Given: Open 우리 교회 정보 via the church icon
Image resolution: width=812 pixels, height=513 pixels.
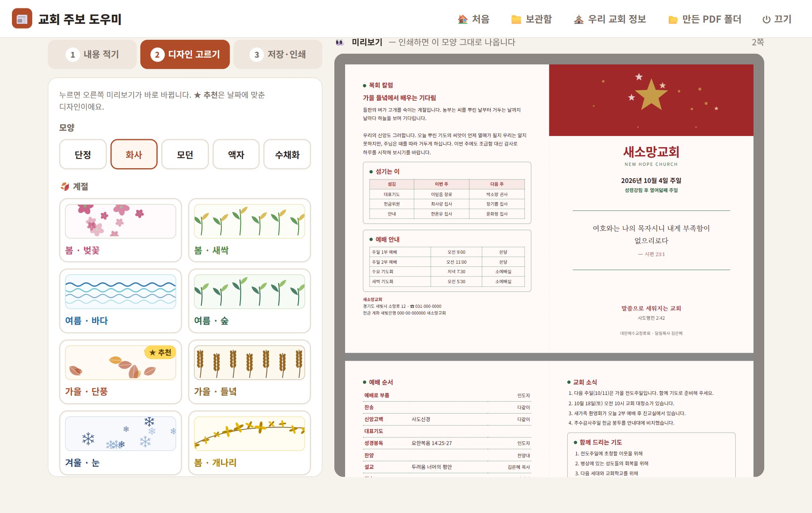Looking at the screenshot, I should (579, 19).
